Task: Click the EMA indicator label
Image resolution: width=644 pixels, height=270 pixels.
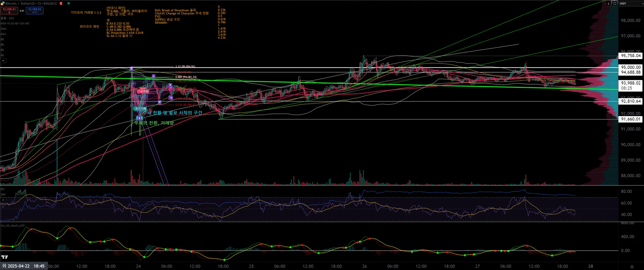Action: pos(3,34)
